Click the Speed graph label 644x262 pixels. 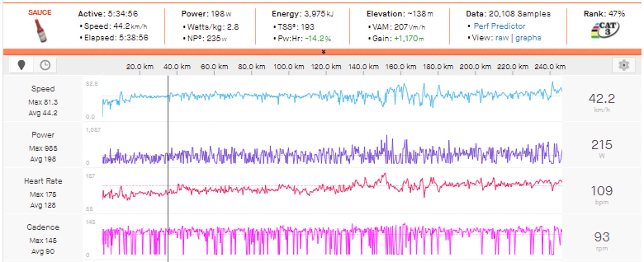click(x=43, y=89)
